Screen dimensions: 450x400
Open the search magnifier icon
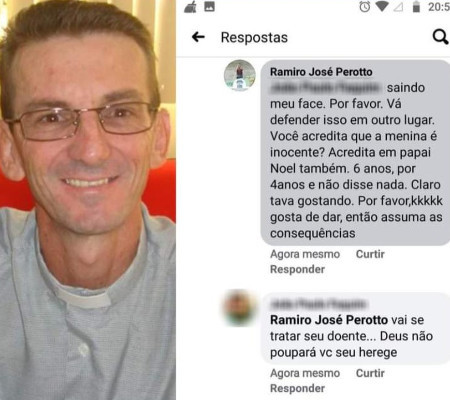(x=440, y=37)
